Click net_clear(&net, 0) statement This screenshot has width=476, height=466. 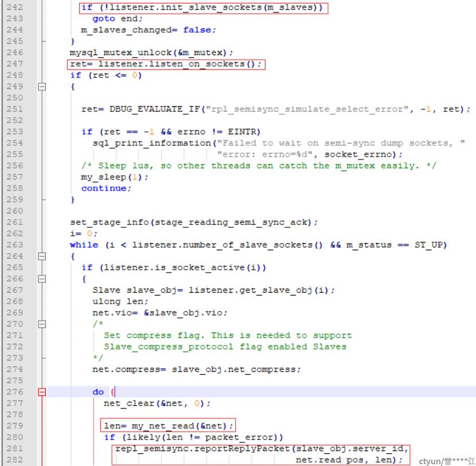pyautogui.click(x=157, y=403)
